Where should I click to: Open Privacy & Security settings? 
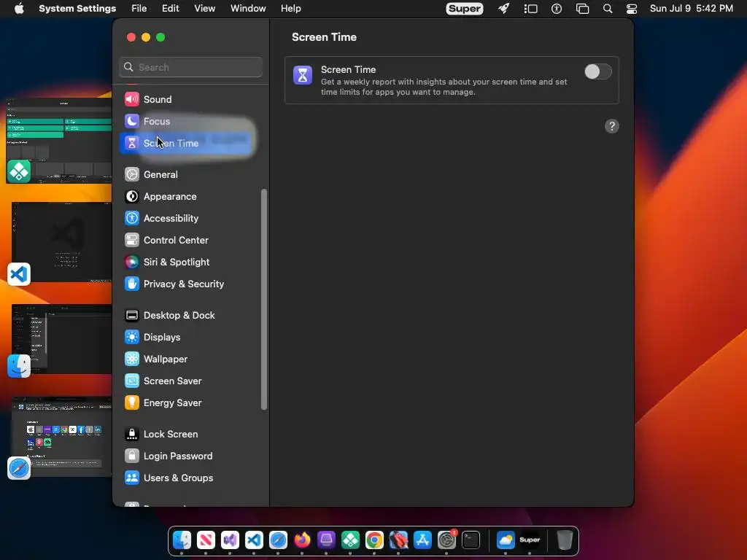[190, 284]
